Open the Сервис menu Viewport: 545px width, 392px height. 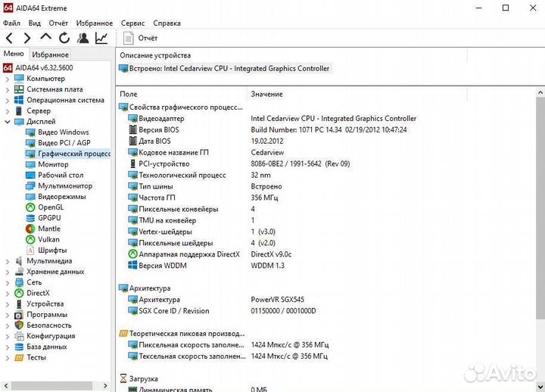tap(133, 23)
